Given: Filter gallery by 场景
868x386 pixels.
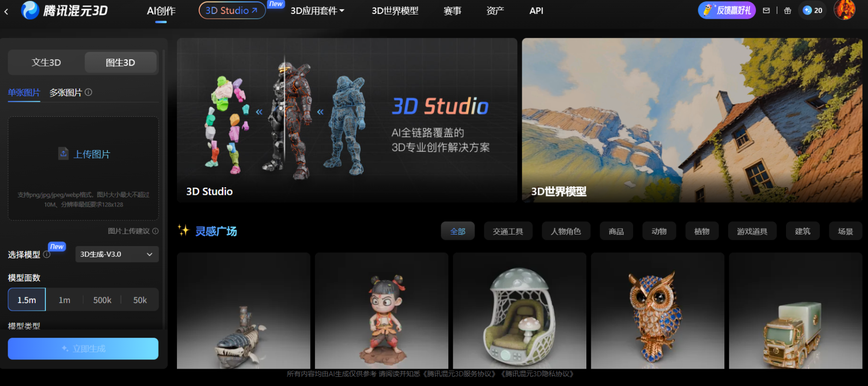Looking at the screenshot, I should (x=845, y=231).
